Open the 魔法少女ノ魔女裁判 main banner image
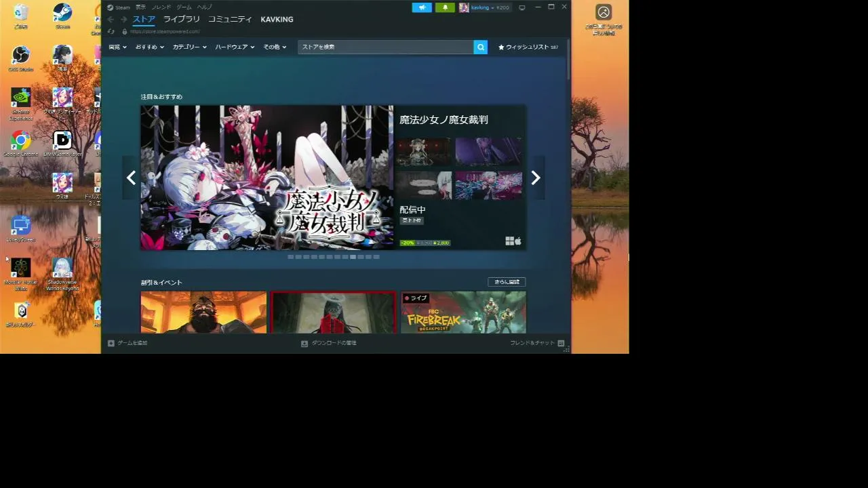This screenshot has width=868, height=488. [267, 178]
